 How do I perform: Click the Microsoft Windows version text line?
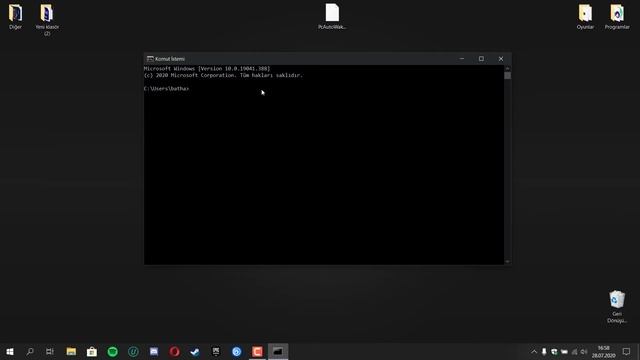[x=207, y=69]
